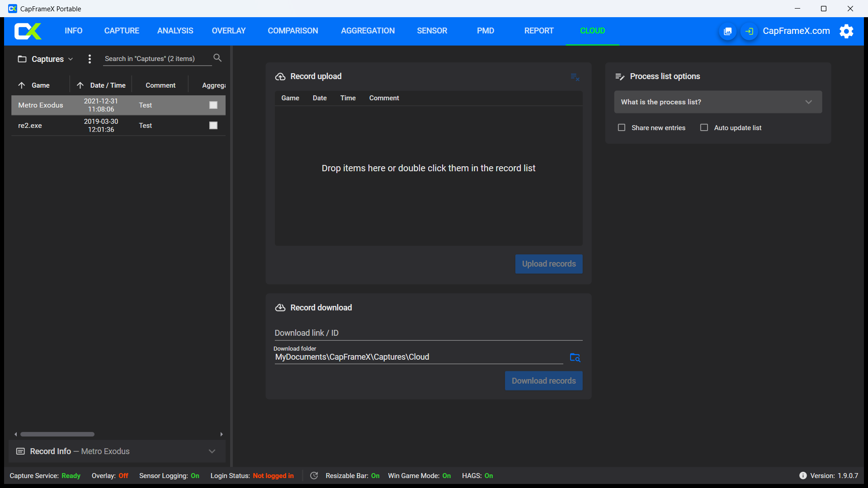Viewport: 868px width, 488px height.
Task: Open the ANALYSIS tab
Action: (x=175, y=31)
